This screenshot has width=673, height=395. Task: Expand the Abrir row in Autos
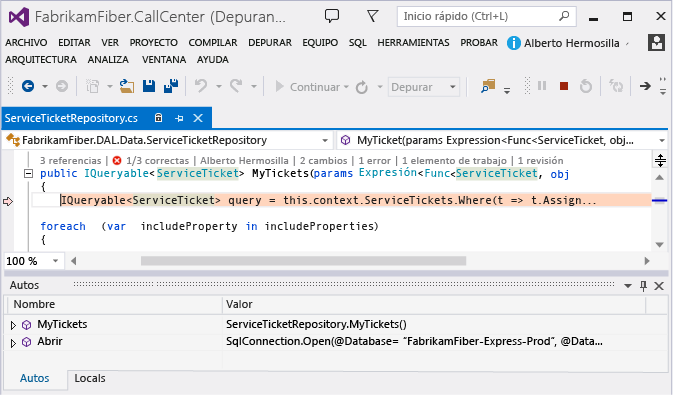tap(13, 343)
